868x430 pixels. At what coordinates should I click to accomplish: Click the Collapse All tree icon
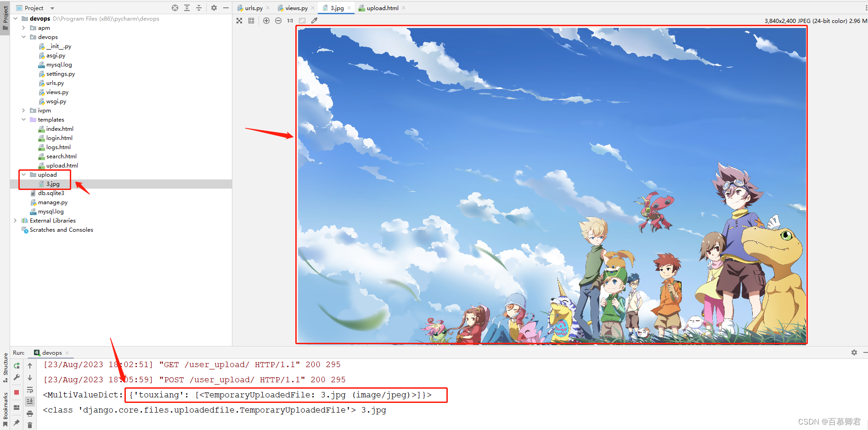point(199,8)
